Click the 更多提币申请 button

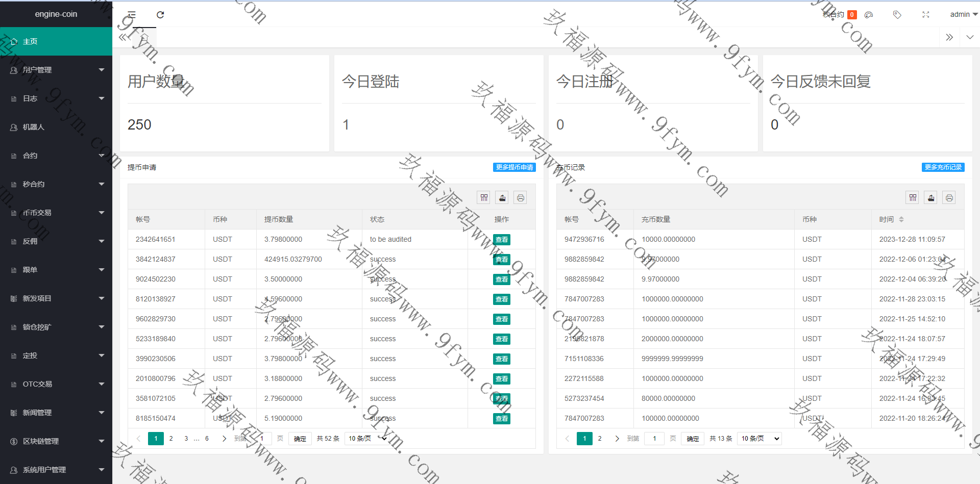coord(514,167)
